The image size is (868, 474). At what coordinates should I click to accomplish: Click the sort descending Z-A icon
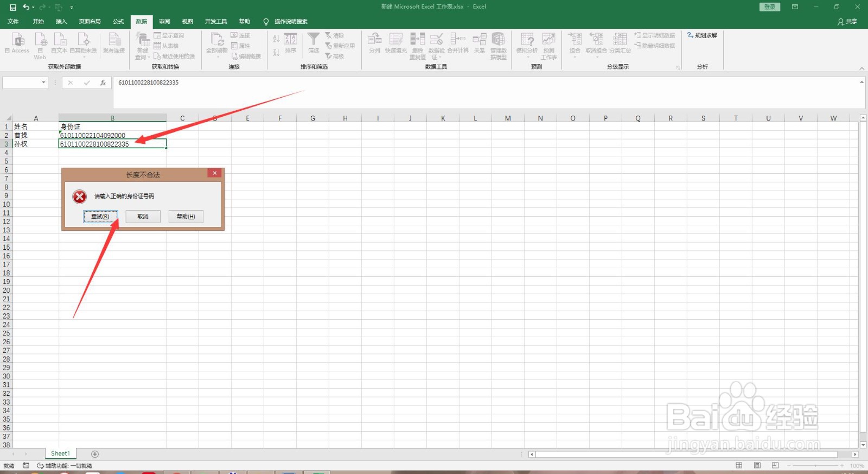[x=276, y=52]
